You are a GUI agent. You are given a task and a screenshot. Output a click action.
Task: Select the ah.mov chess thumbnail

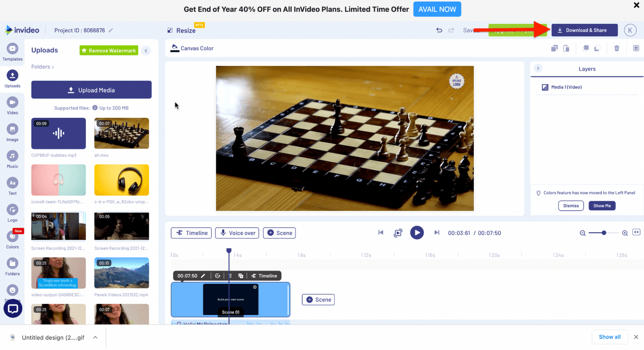point(121,133)
